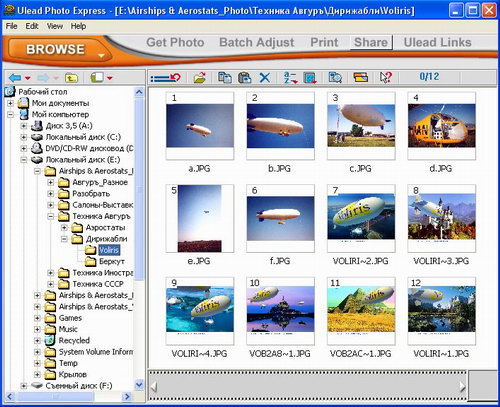500x407 pixels.
Task: Click the Share button
Action: click(x=371, y=42)
